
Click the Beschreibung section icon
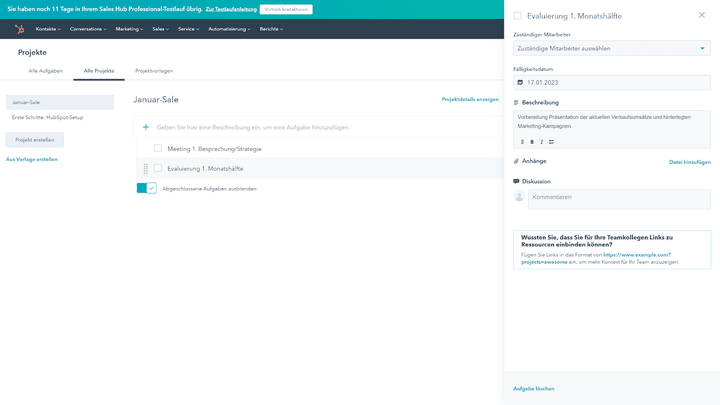pyautogui.click(x=516, y=102)
